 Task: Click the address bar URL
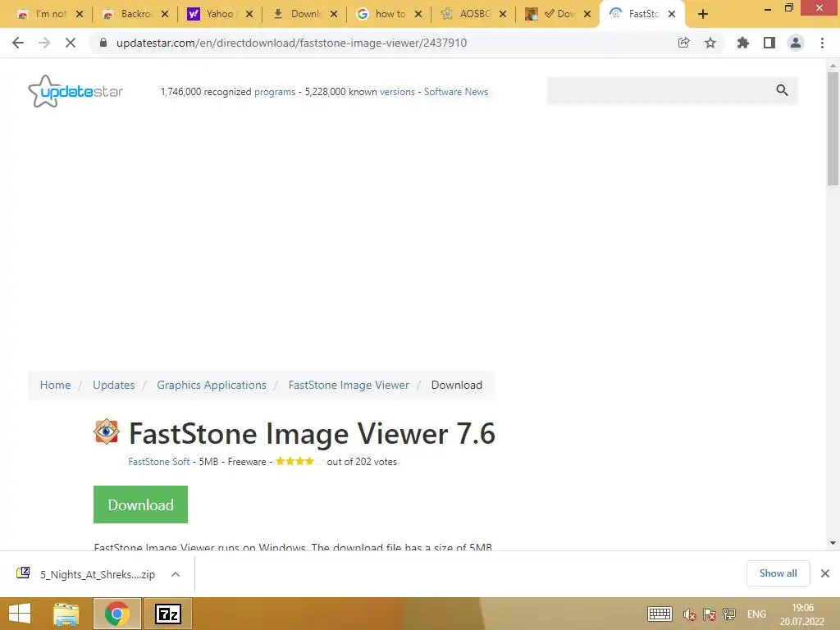click(291, 43)
